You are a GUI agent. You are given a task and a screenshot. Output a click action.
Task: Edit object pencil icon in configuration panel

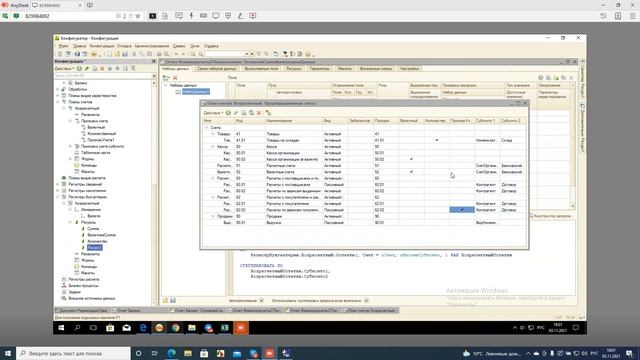click(x=87, y=69)
